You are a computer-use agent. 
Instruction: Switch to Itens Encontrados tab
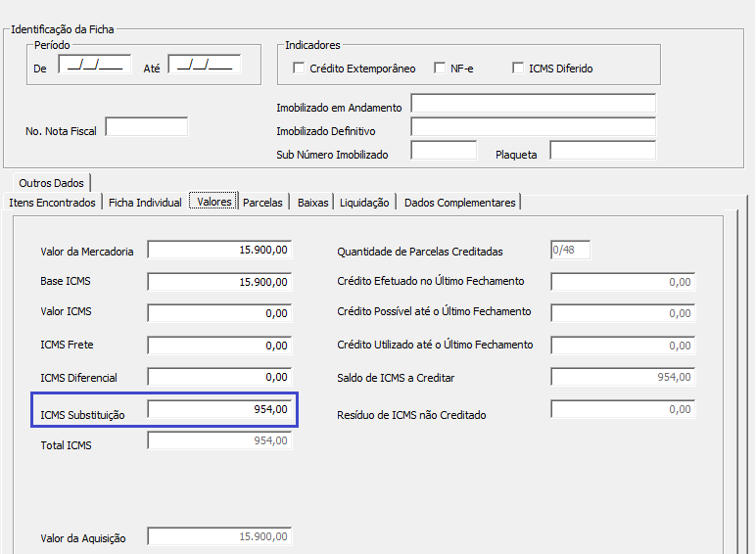coord(53,203)
